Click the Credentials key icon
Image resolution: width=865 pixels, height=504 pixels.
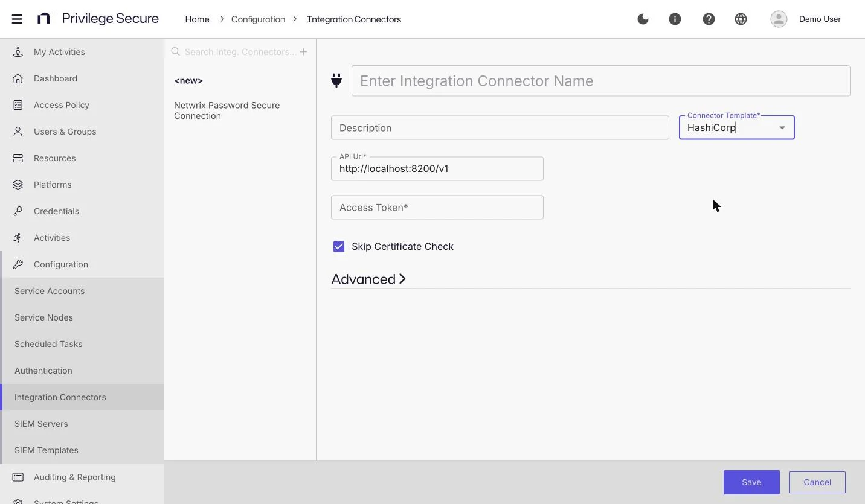[18, 211]
